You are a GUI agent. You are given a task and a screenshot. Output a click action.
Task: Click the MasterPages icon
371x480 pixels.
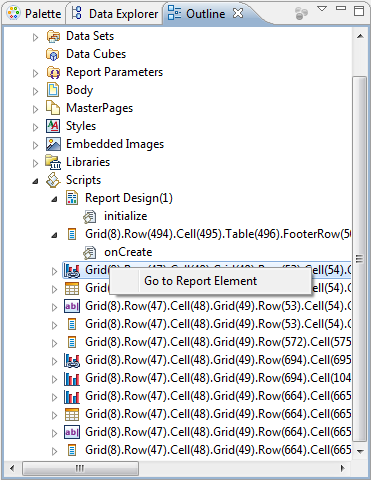coord(53,108)
